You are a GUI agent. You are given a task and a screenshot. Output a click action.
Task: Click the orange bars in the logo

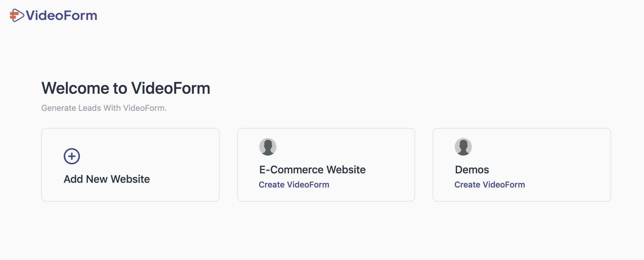14,16
